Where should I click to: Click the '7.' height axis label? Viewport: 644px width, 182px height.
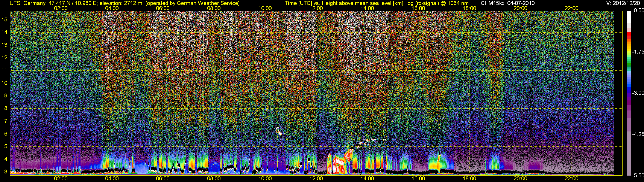pyautogui.click(x=6, y=121)
